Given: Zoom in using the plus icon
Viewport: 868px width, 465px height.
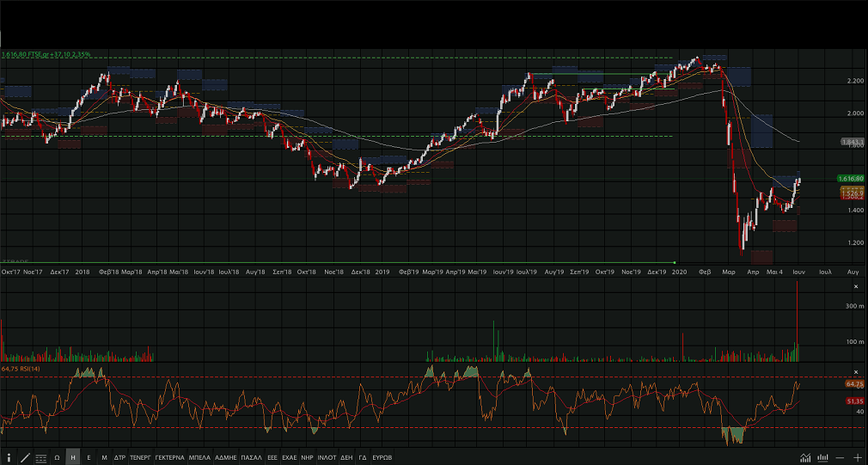Looking at the screenshot, I should (x=857, y=457).
